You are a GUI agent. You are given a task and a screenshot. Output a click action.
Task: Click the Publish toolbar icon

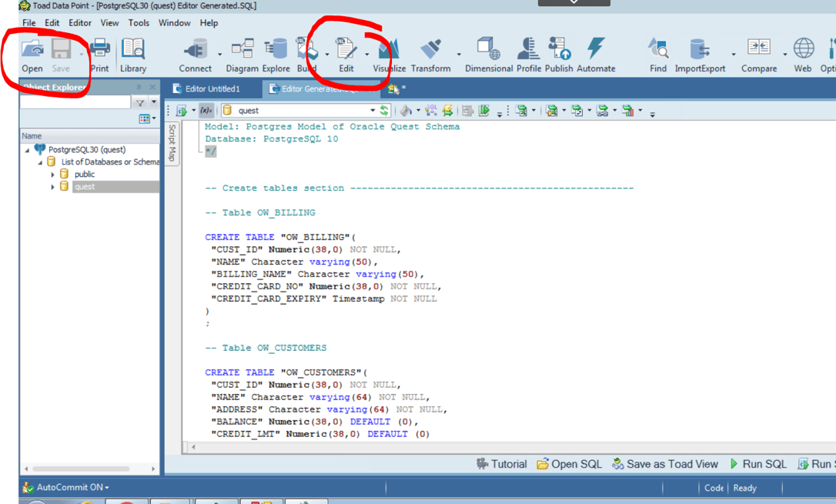coord(559,55)
